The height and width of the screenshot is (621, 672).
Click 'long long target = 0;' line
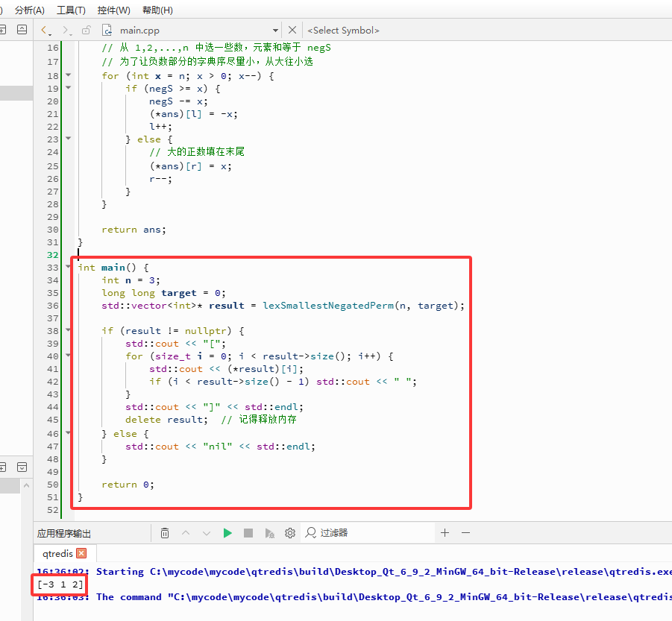[164, 293]
